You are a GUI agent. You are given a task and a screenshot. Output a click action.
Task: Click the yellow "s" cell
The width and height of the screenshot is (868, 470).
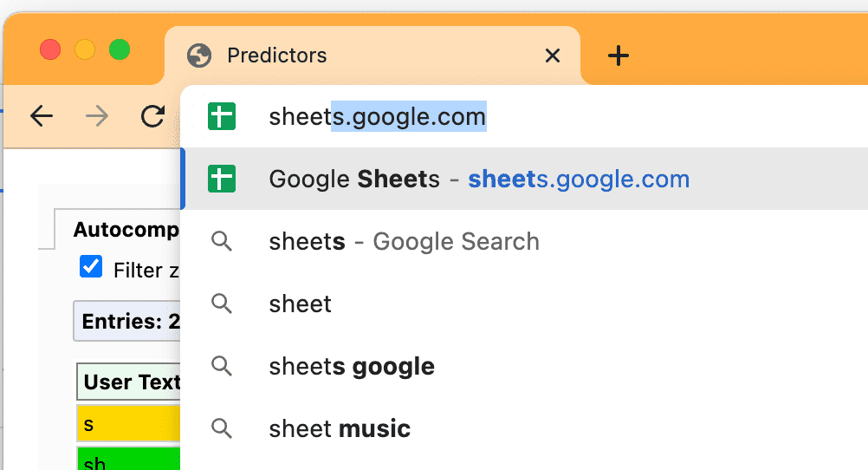click(128, 423)
